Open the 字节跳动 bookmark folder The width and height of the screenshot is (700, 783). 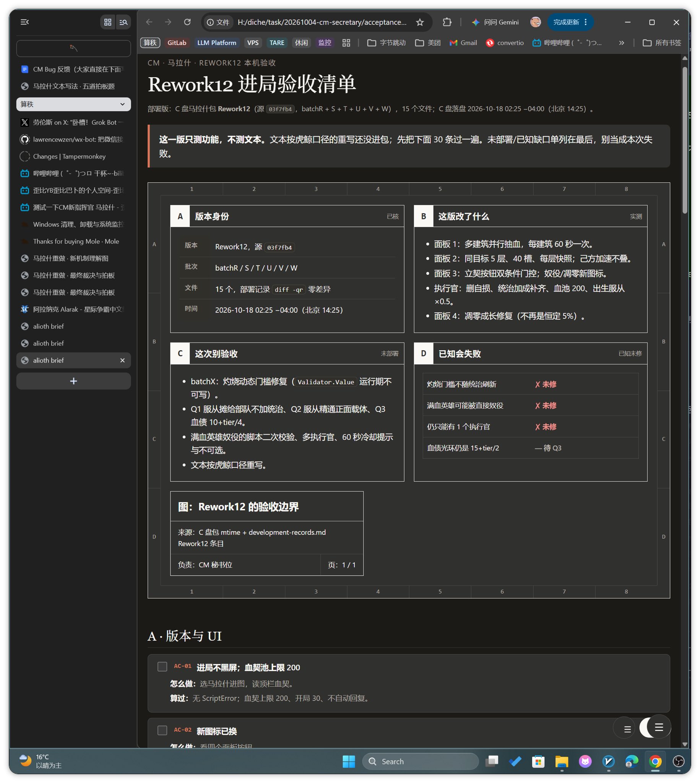tap(386, 43)
